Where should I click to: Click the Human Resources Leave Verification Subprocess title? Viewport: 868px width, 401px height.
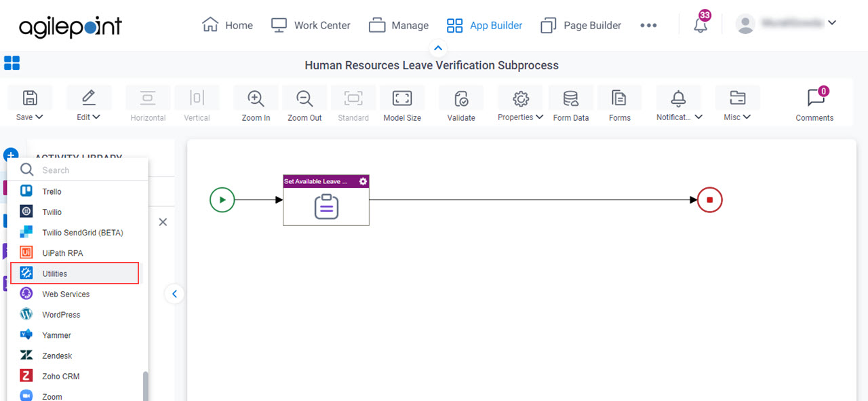coord(432,65)
